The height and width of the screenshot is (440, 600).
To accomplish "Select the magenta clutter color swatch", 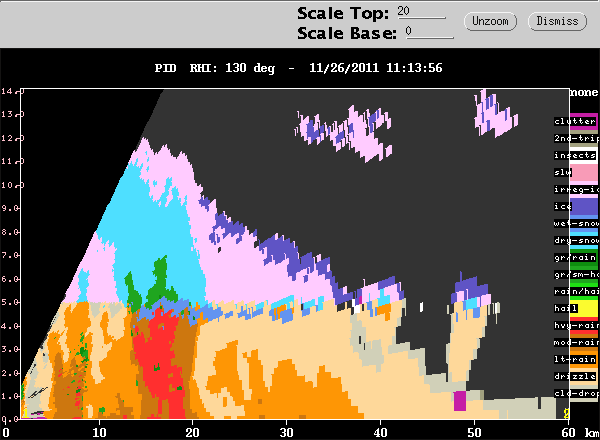I will (583, 122).
